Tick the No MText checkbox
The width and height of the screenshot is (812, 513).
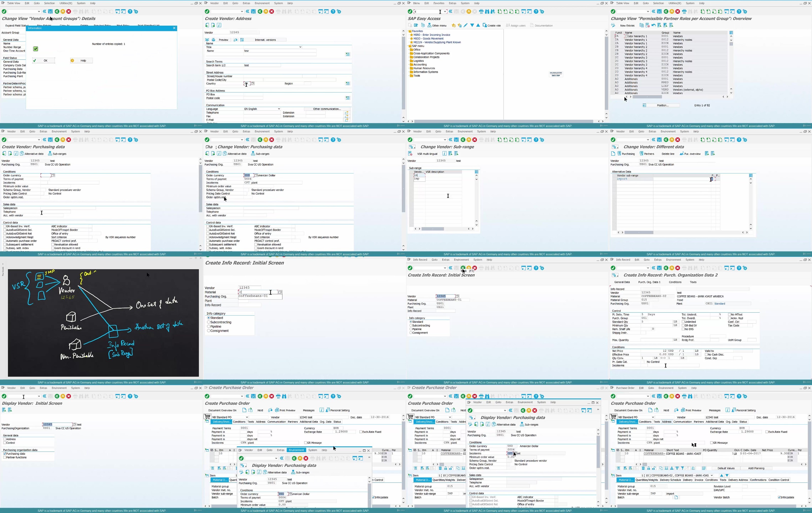point(729,315)
